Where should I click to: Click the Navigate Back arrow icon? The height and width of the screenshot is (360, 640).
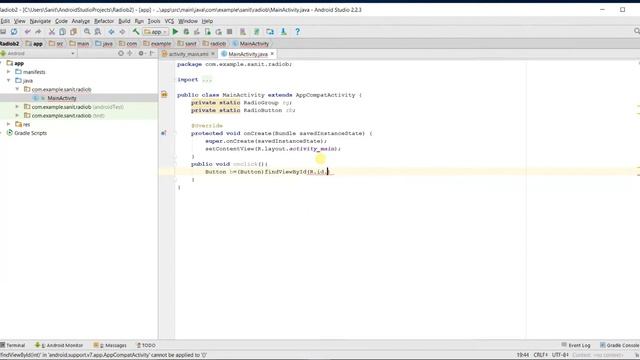coord(111,31)
